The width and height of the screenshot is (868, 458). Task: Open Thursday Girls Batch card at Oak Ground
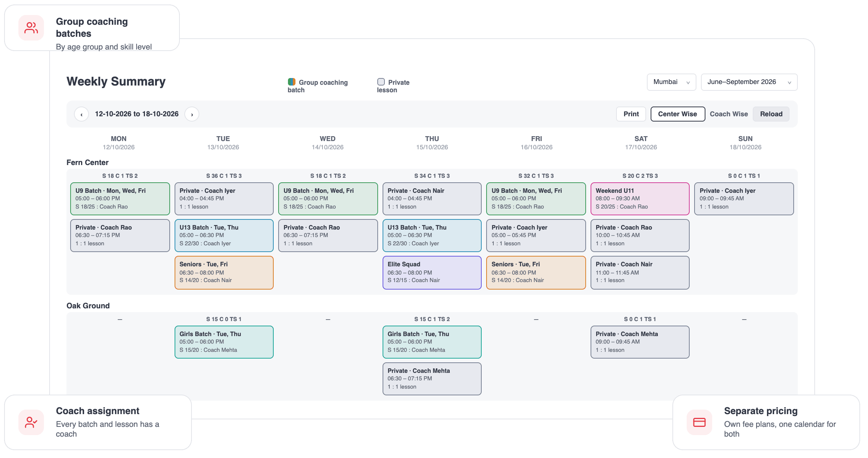(432, 342)
